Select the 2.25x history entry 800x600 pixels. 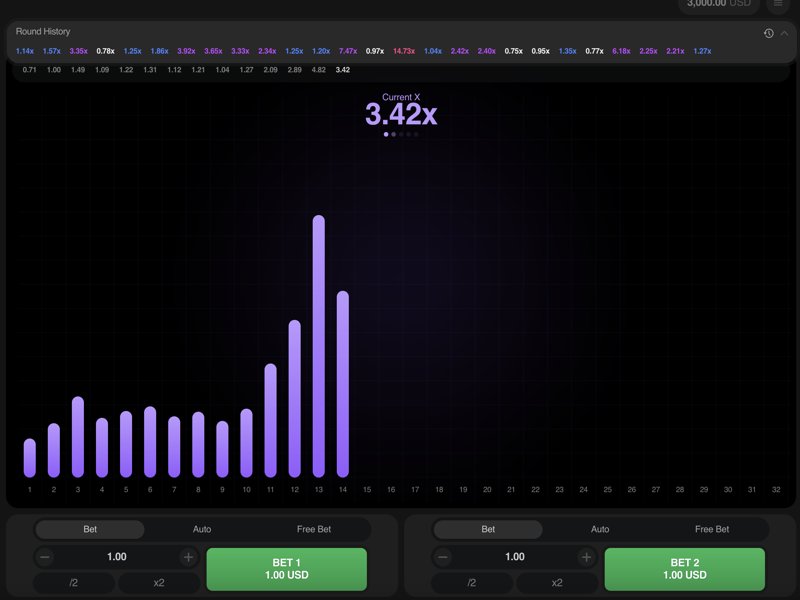coord(648,51)
